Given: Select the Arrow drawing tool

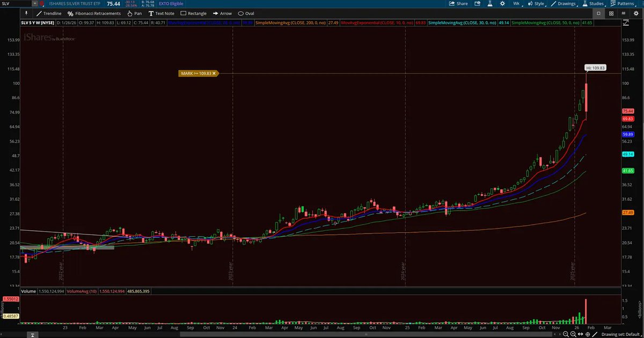Looking at the screenshot, I should 222,13.
